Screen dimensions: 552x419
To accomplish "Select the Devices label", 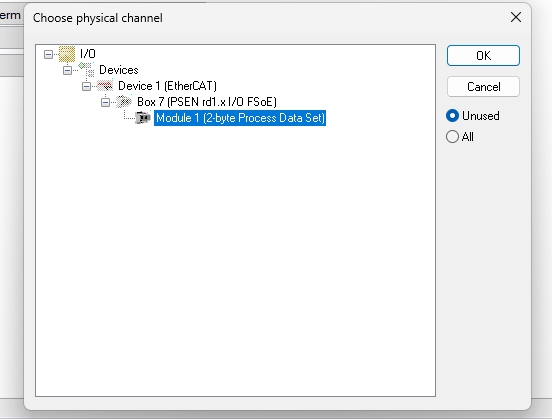I will click(x=119, y=70).
